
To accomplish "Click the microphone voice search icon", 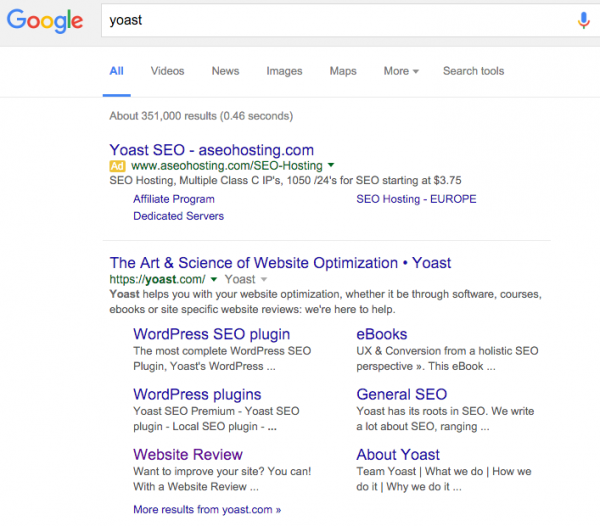I will pyautogui.click(x=583, y=20).
